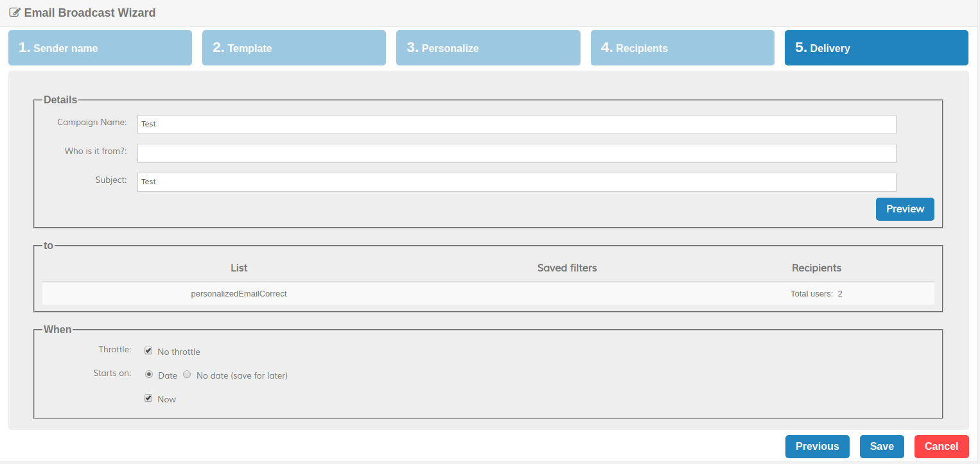980x464 pixels.
Task: Switch to step 3 Personalize
Action: [488, 48]
